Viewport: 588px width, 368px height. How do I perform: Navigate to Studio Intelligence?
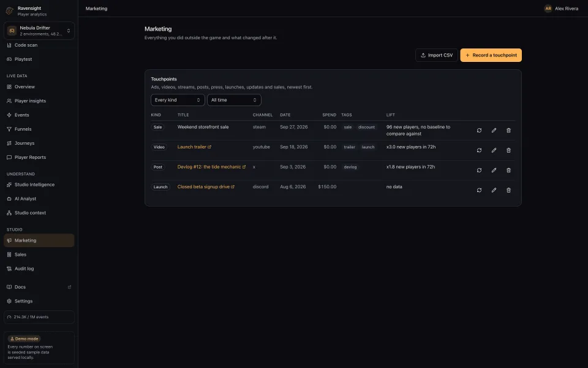point(39,185)
